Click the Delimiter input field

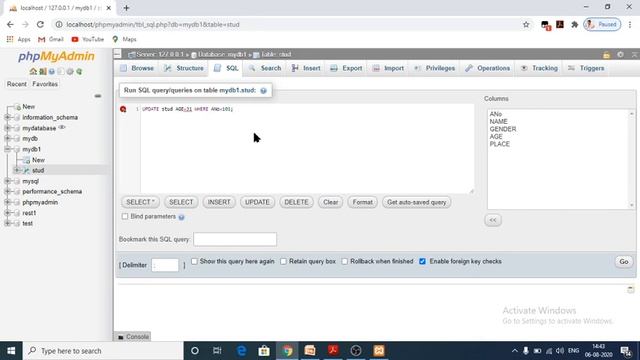tap(165, 265)
